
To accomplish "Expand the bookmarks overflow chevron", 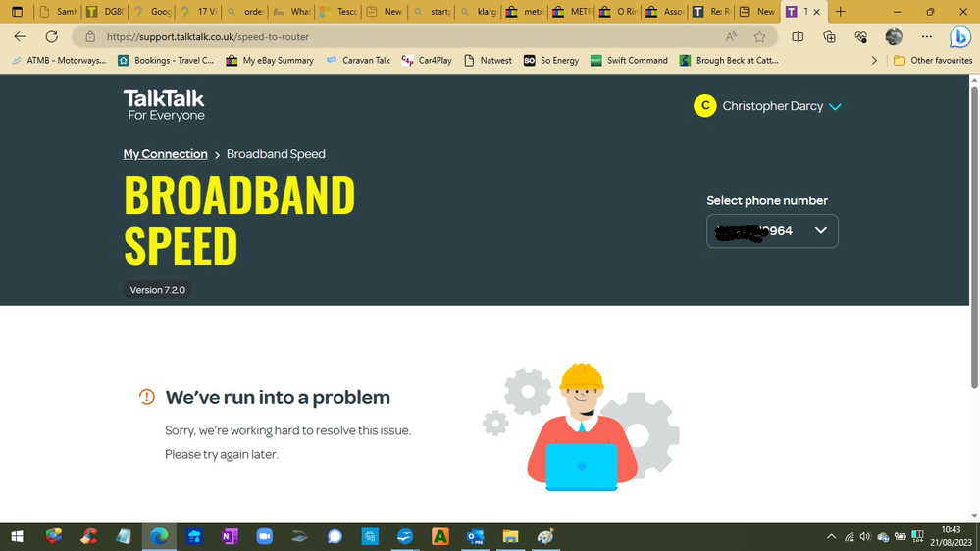I will tap(874, 60).
